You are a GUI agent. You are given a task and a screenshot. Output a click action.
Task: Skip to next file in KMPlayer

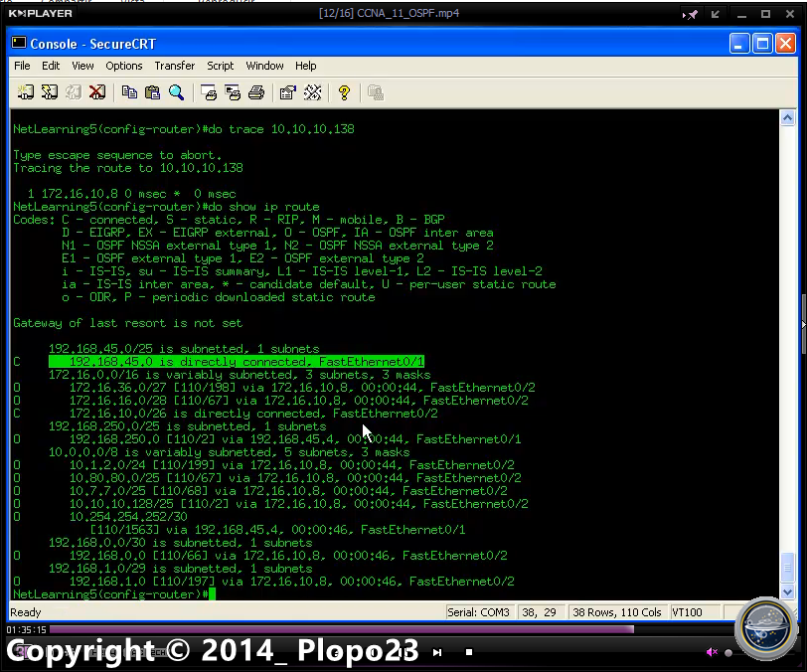pyautogui.click(x=437, y=652)
